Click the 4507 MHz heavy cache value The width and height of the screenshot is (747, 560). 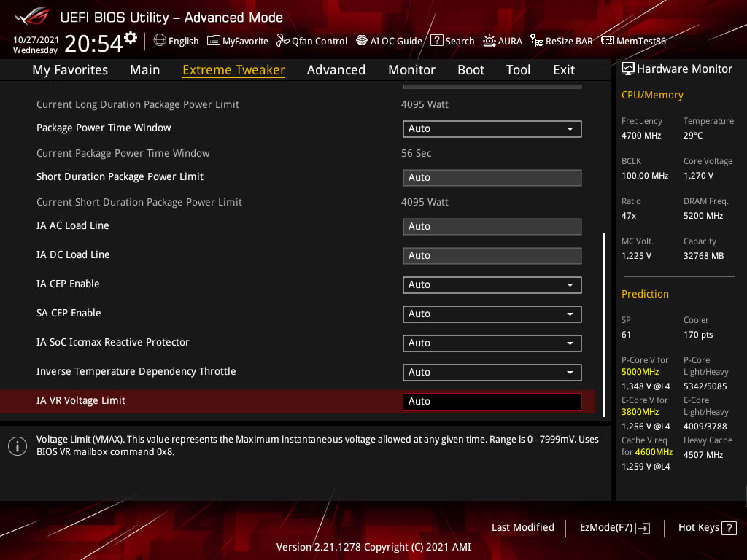pos(703,455)
